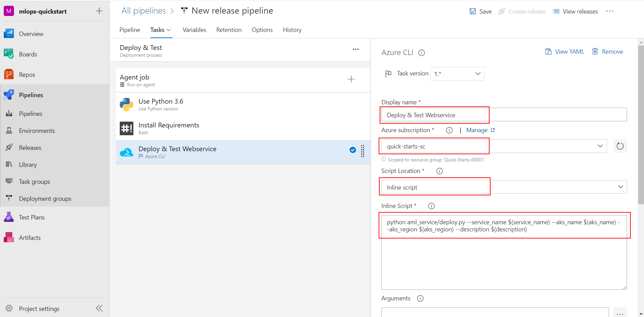Show info for Inline Script field
The width and height of the screenshot is (644, 317).
431,206
